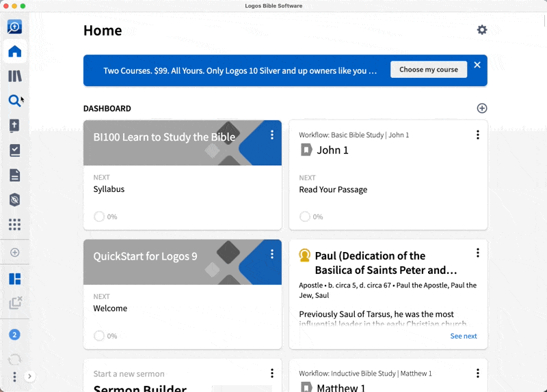Open notifications badge showing 2
The width and height of the screenshot is (547, 392).
pyautogui.click(x=14, y=335)
